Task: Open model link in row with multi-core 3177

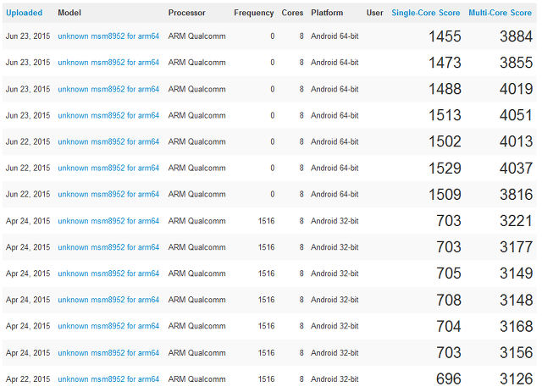Action: (x=108, y=247)
